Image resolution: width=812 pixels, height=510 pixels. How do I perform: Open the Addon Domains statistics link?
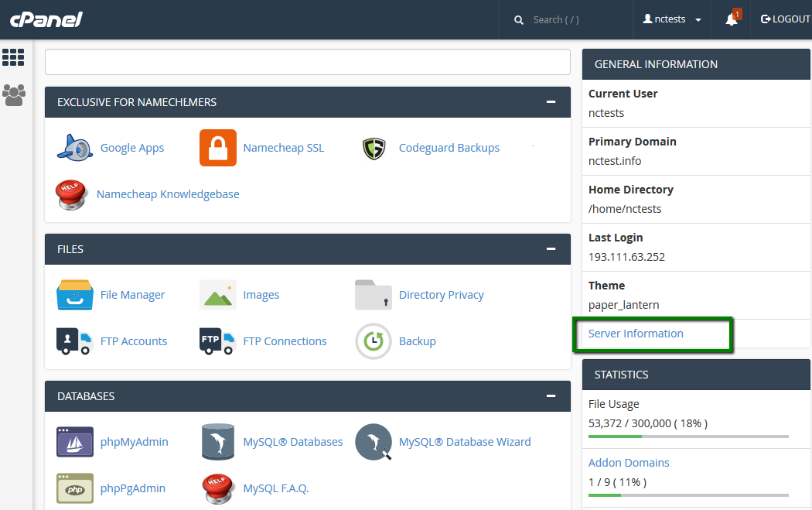(x=629, y=463)
